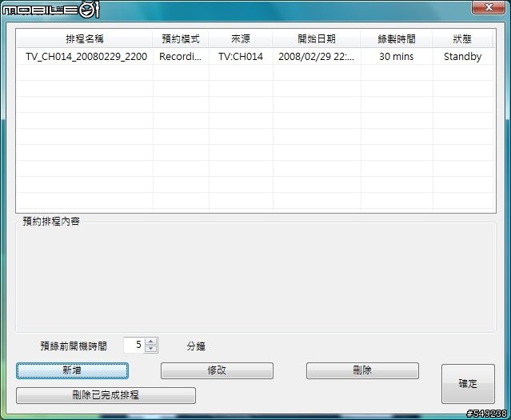The width and height of the screenshot is (511, 420).
Task: Confirm with the 確定 button
Action: (x=468, y=384)
